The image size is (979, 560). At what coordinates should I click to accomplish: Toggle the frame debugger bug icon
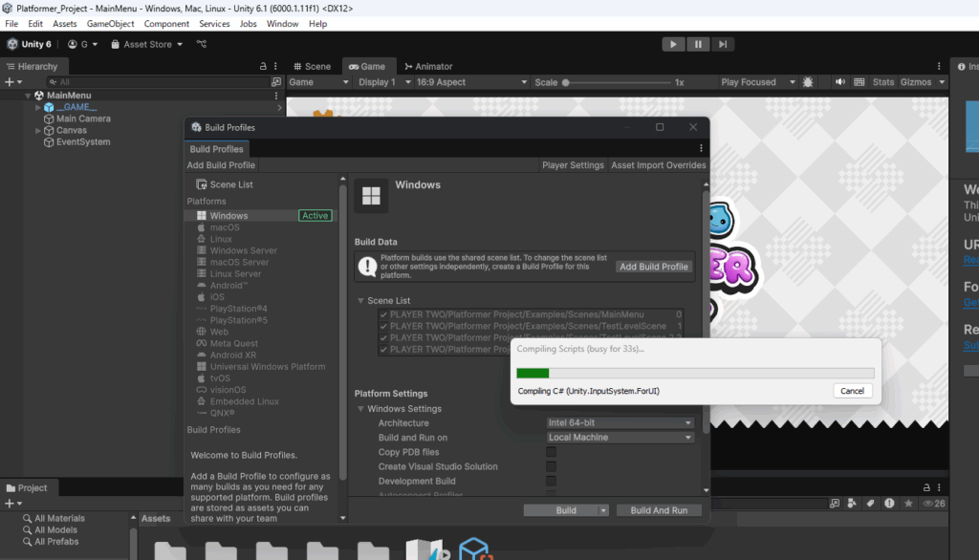tap(808, 82)
